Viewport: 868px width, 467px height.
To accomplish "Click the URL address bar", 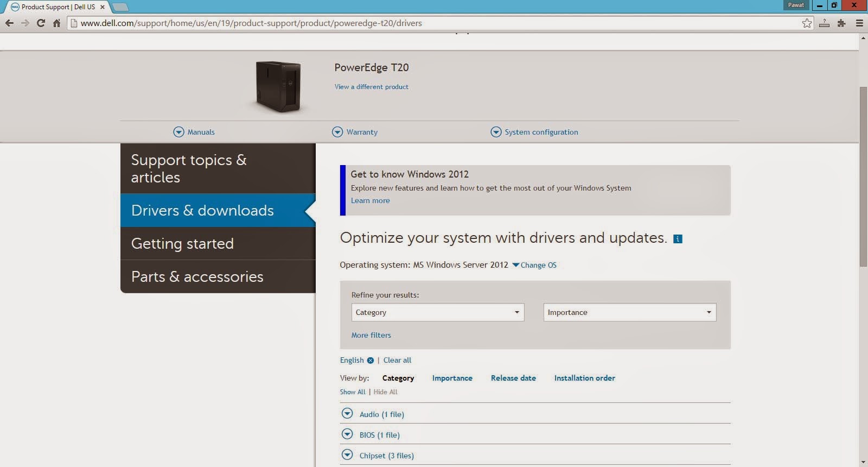I will pyautogui.click(x=439, y=23).
